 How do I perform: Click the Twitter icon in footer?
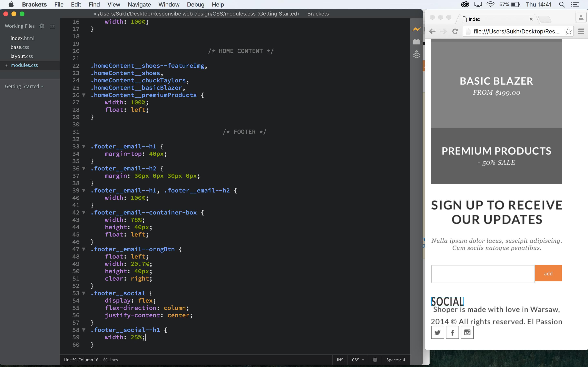437,332
